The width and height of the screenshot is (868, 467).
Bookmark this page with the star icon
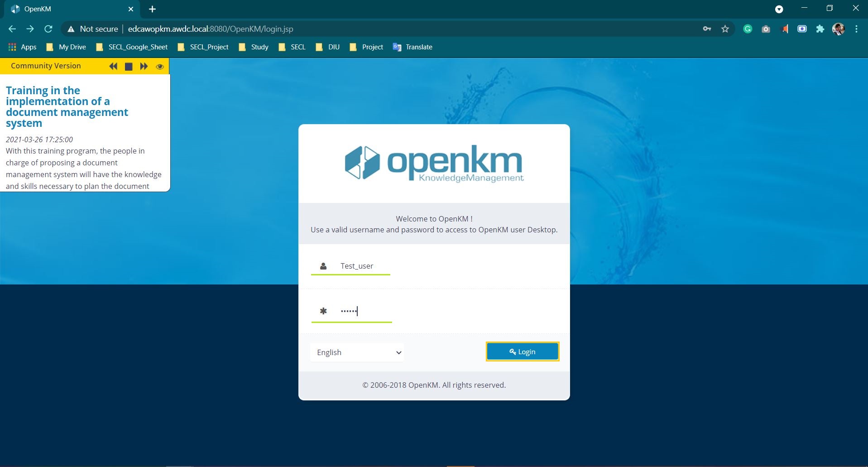click(x=725, y=29)
